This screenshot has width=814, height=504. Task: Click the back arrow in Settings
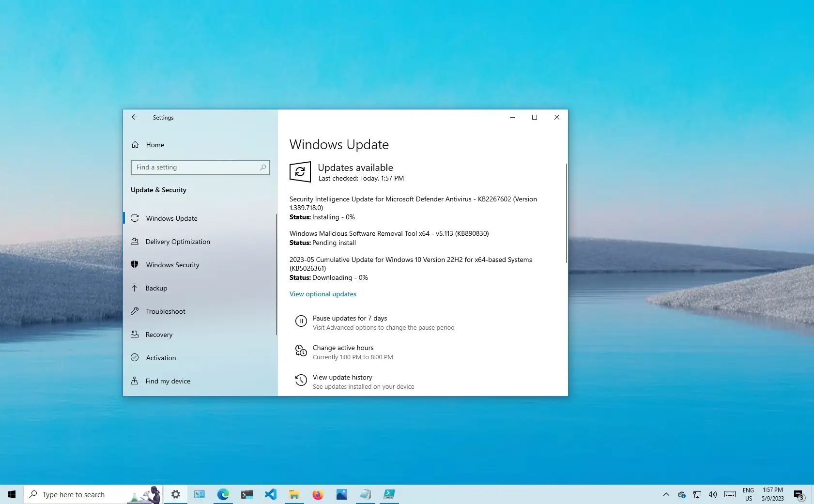pyautogui.click(x=135, y=117)
